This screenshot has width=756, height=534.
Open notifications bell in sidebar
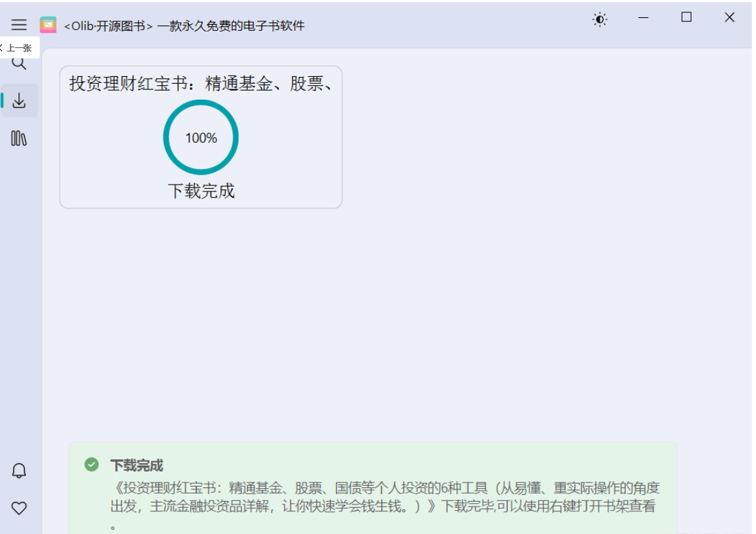pyautogui.click(x=19, y=470)
